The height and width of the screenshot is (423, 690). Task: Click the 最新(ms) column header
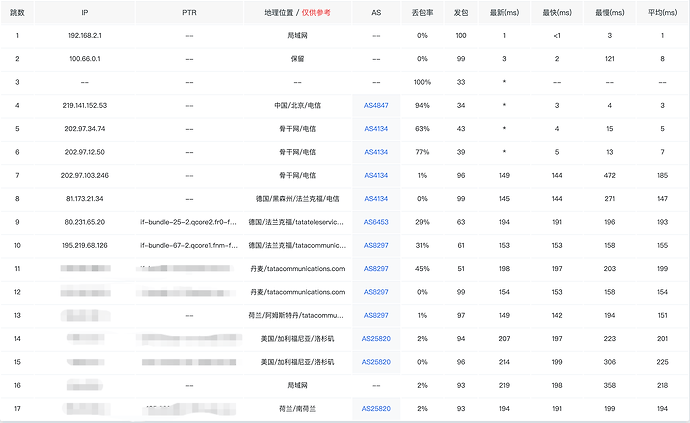[504, 12]
